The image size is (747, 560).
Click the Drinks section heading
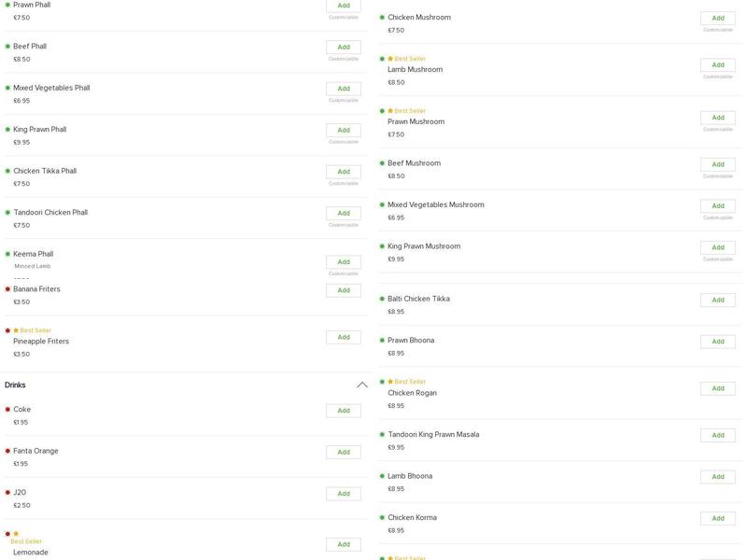[15, 385]
